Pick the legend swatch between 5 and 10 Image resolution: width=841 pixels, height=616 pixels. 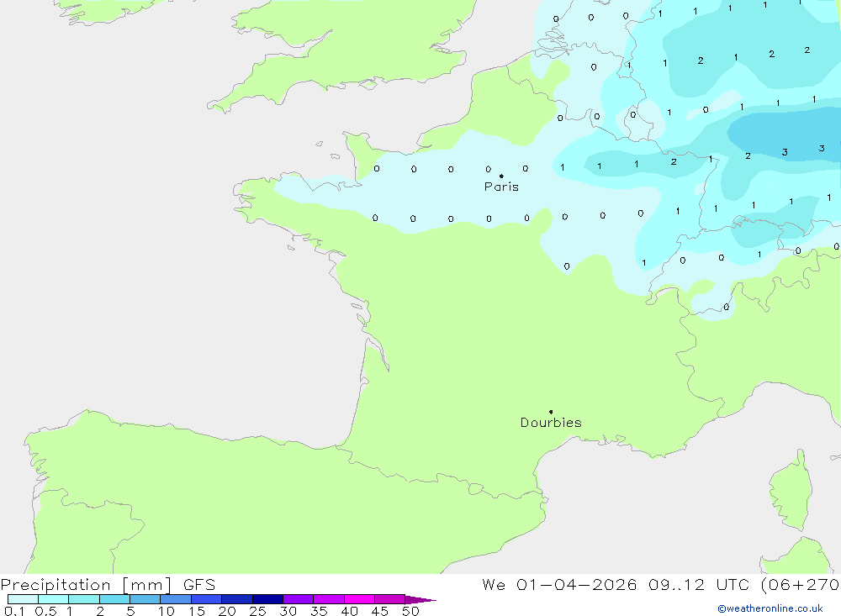pos(145,599)
